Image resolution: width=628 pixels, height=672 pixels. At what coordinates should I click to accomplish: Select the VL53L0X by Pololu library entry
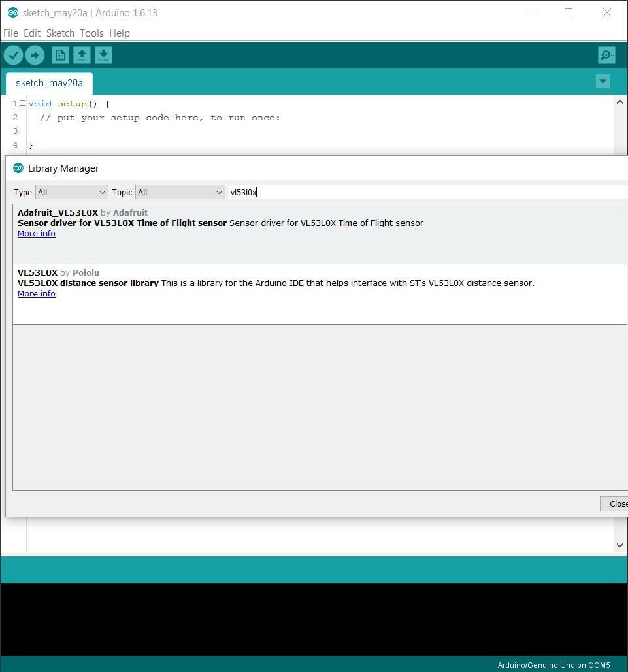(x=320, y=294)
